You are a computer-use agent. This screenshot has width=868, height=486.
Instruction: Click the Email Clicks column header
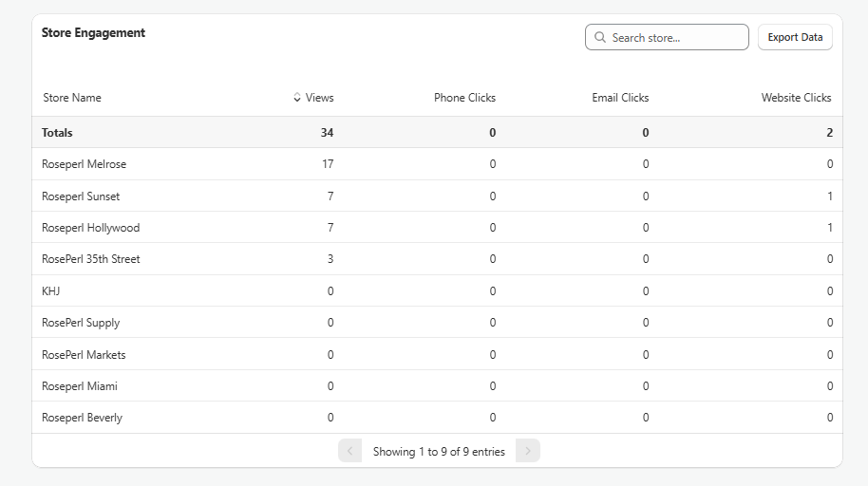(x=620, y=98)
